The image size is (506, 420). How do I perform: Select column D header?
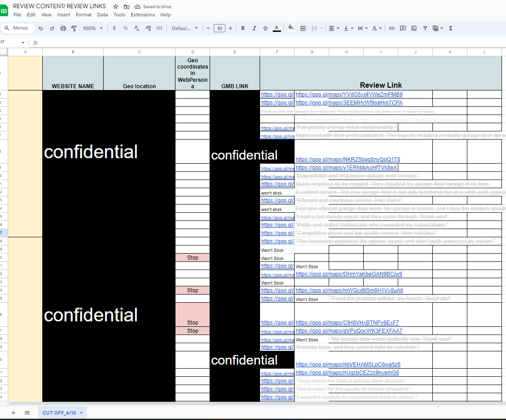click(x=193, y=52)
